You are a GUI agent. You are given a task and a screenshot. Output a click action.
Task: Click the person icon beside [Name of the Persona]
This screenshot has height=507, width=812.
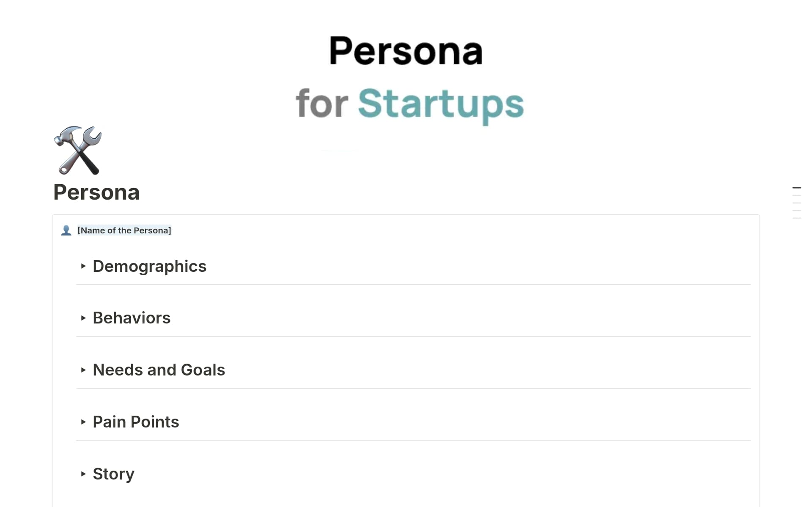[x=66, y=230]
